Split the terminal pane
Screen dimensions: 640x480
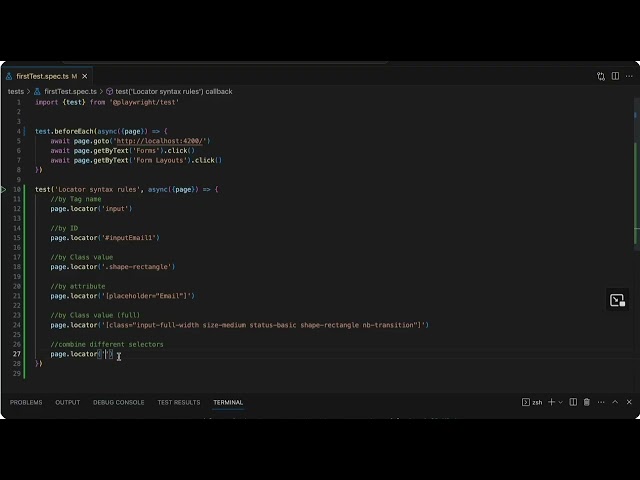click(x=573, y=402)
